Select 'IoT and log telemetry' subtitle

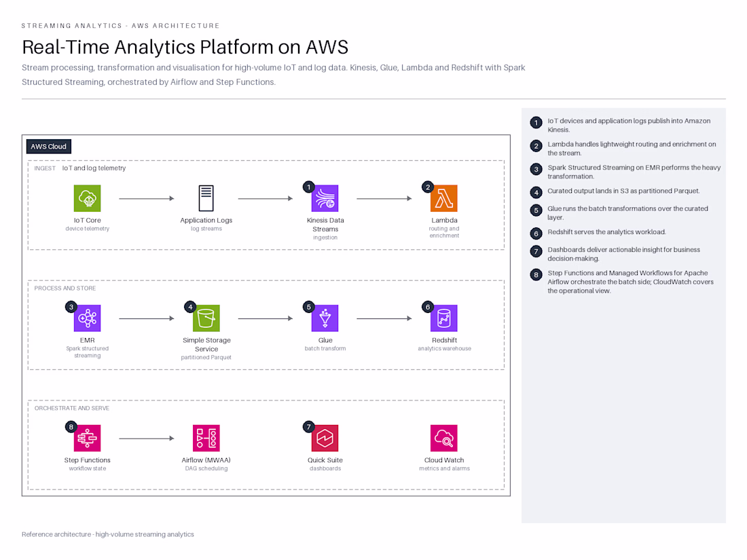pos(94,168)
